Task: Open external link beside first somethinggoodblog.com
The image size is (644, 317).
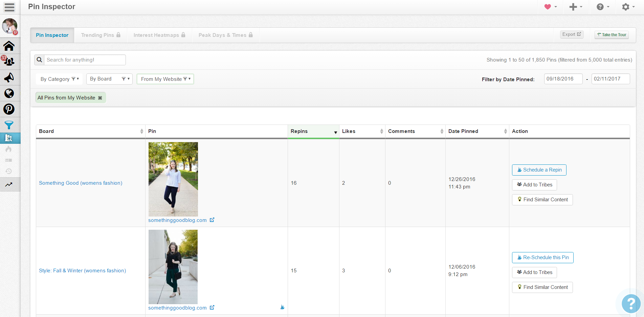Action: (212, 220)
